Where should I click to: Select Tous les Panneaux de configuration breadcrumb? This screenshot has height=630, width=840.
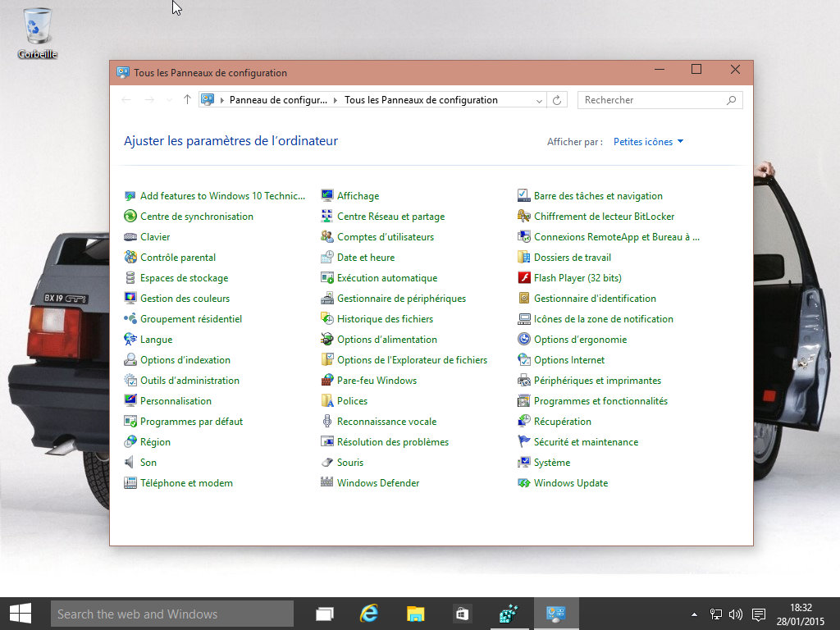(421, 100)
